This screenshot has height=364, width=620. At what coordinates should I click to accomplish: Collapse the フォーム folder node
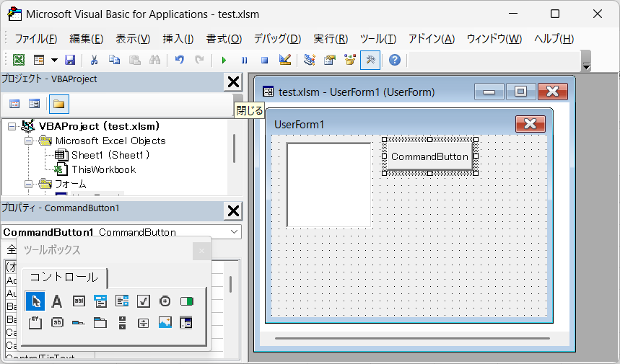click(28, 184)
